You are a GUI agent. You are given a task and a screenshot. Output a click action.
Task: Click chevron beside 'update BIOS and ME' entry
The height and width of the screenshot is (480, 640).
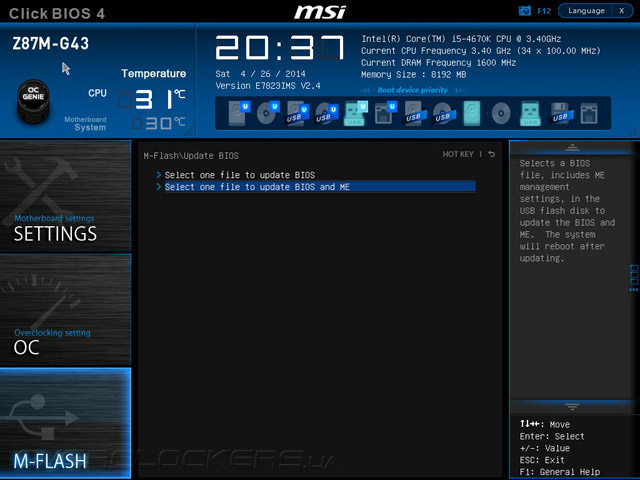[x=159, y=187]
